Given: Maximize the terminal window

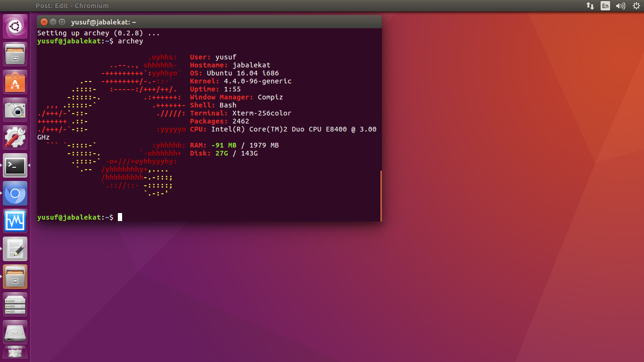Looking at the screenshot, I should [62, 22].
